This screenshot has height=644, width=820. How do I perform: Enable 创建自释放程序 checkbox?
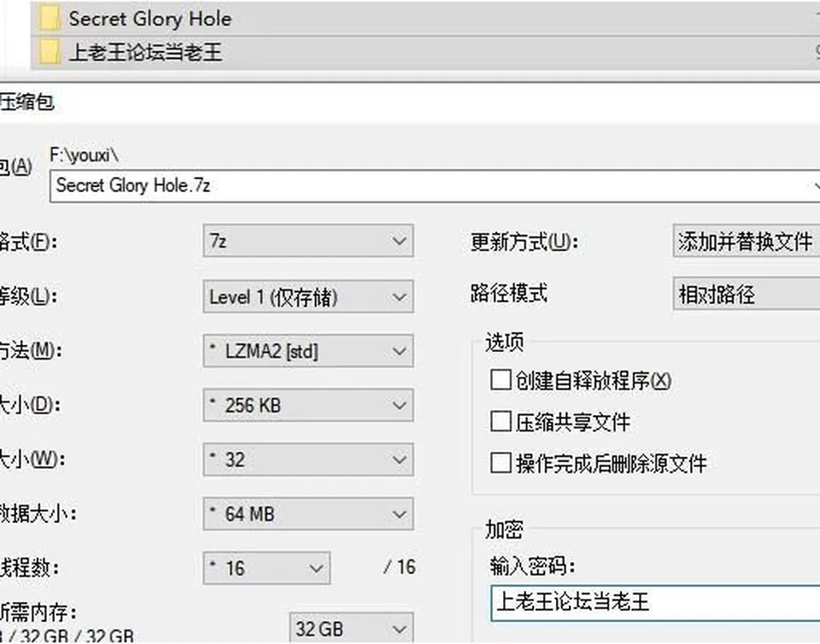pyautogui.click(x=501, y=380)
